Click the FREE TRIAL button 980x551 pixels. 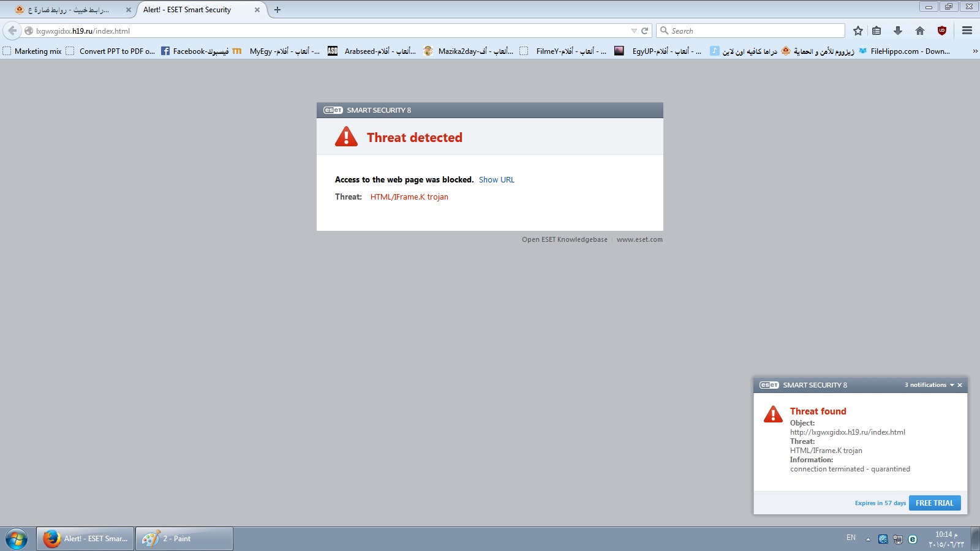935,503
